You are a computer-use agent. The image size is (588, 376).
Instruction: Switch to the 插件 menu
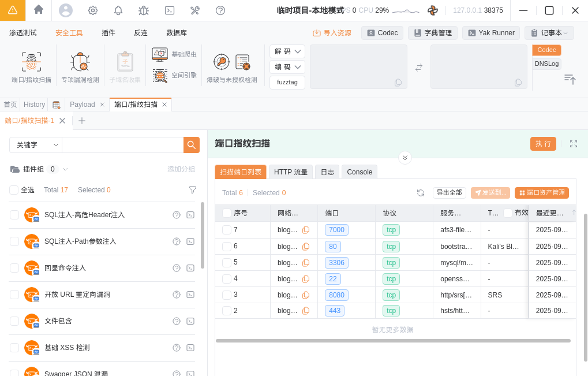point(108,33)
